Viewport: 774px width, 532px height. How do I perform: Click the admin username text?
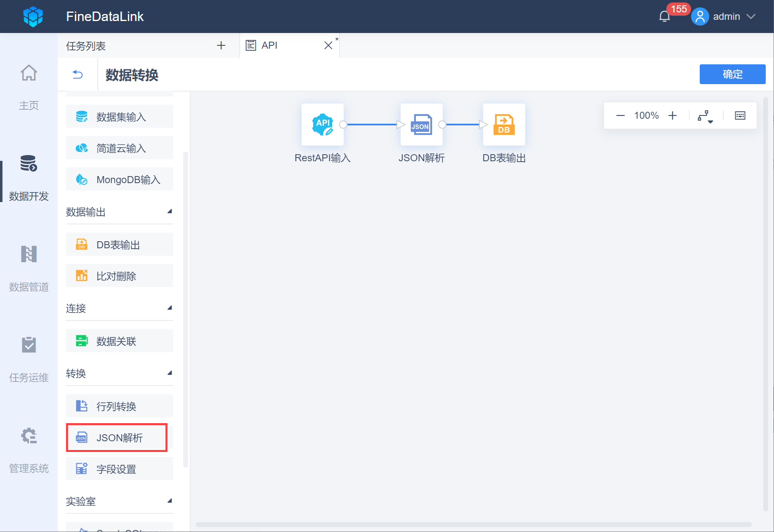tap(727, 16)
